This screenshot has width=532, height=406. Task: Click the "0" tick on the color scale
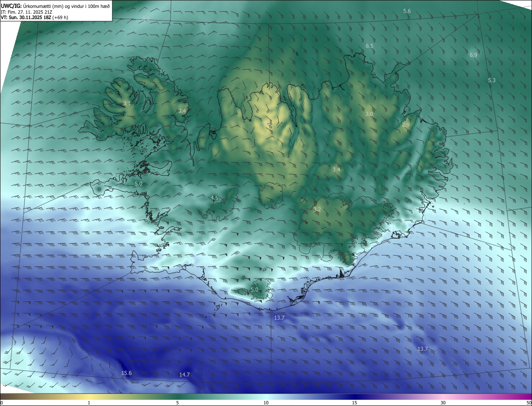2,403
